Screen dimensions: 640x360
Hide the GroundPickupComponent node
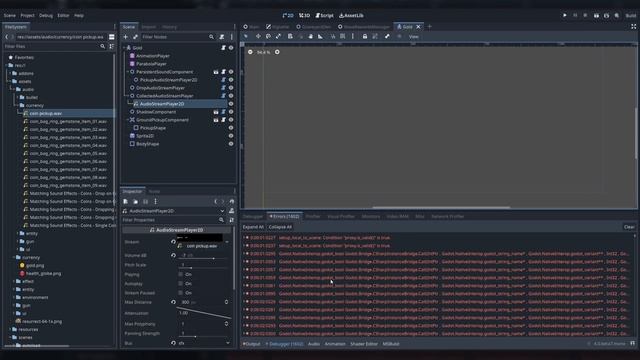point(231,120)
